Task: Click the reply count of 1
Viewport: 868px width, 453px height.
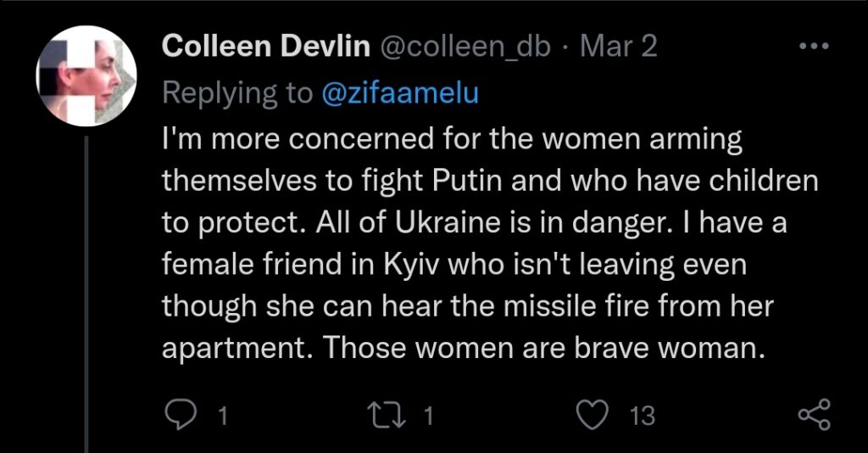Action: coord(223,416)
